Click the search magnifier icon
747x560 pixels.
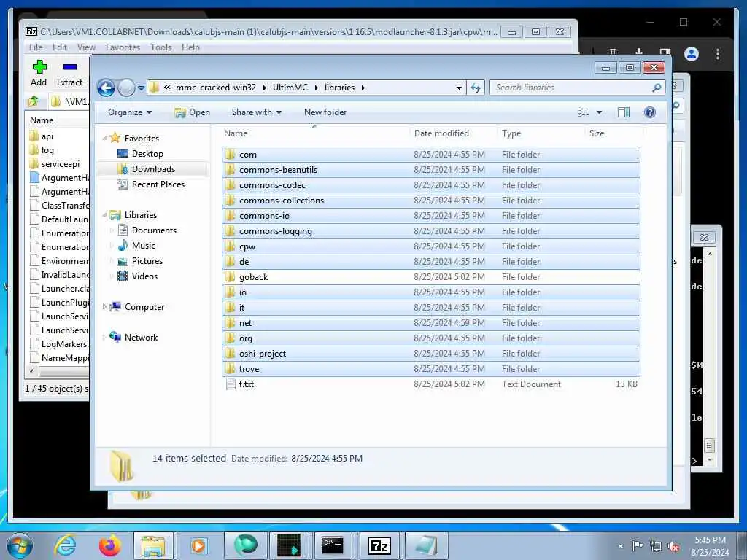coord(657,87)
